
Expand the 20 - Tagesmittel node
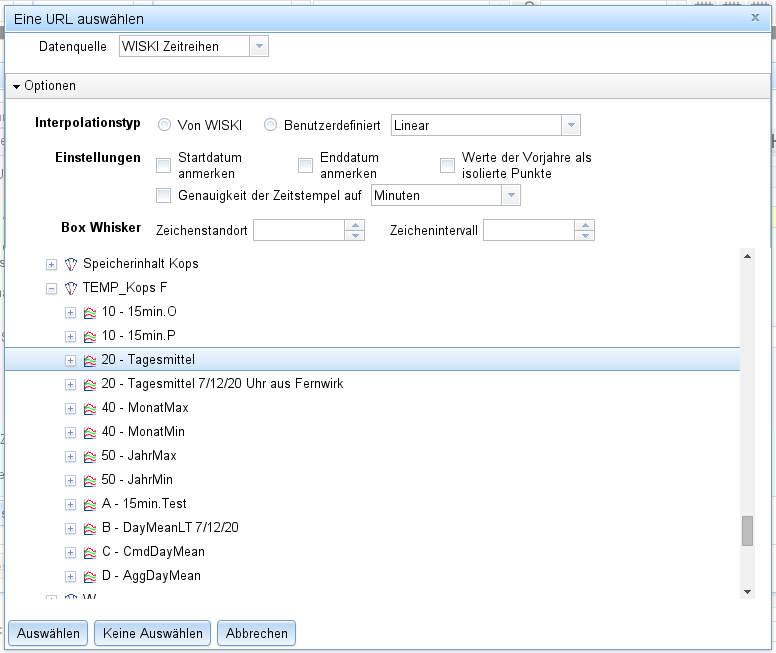[70, 360]
